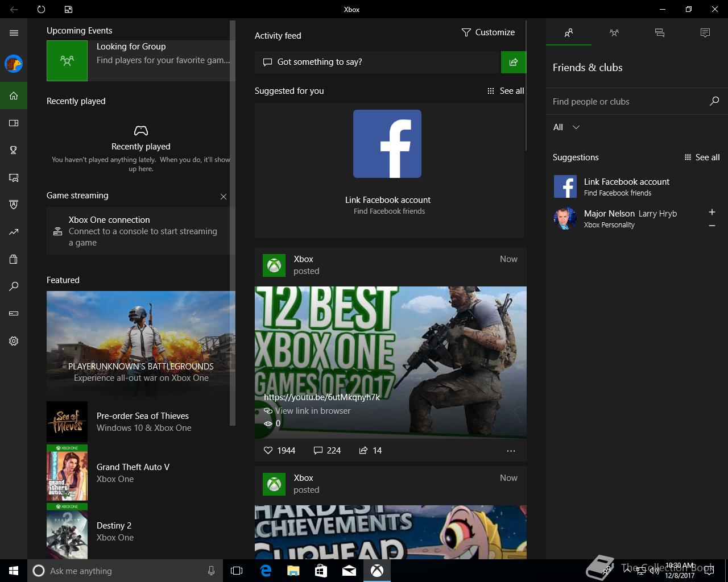Switch to Friends & clubs tab

[569, 33]
